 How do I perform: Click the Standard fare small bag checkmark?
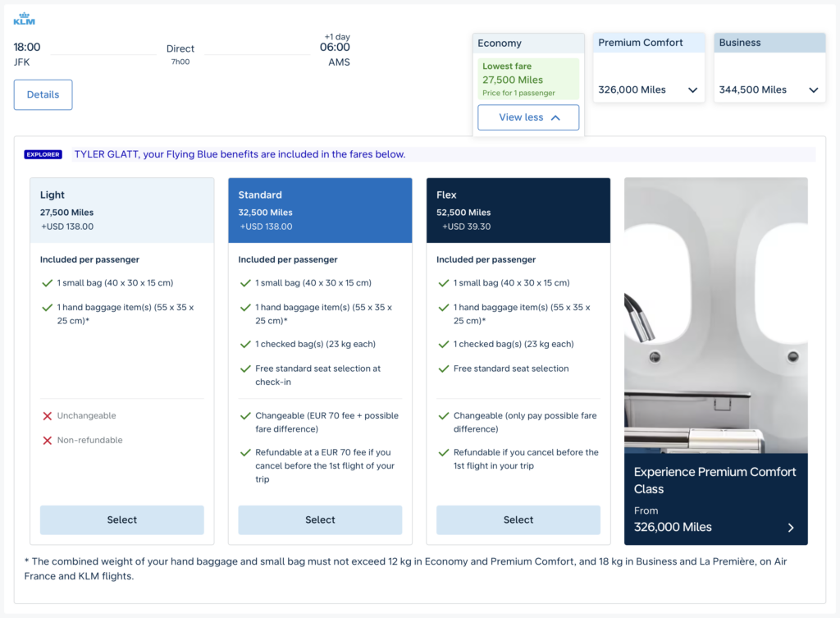[x=245, y=283]
